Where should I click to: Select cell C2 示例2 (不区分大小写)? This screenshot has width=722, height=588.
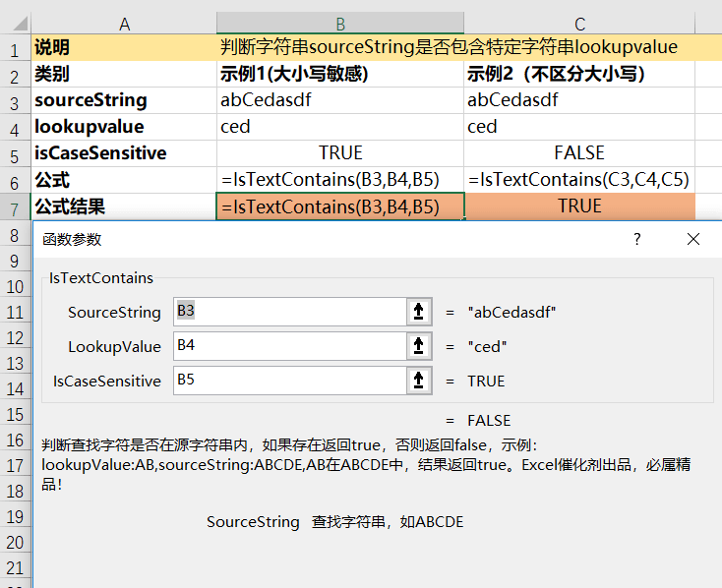point(579,74)
